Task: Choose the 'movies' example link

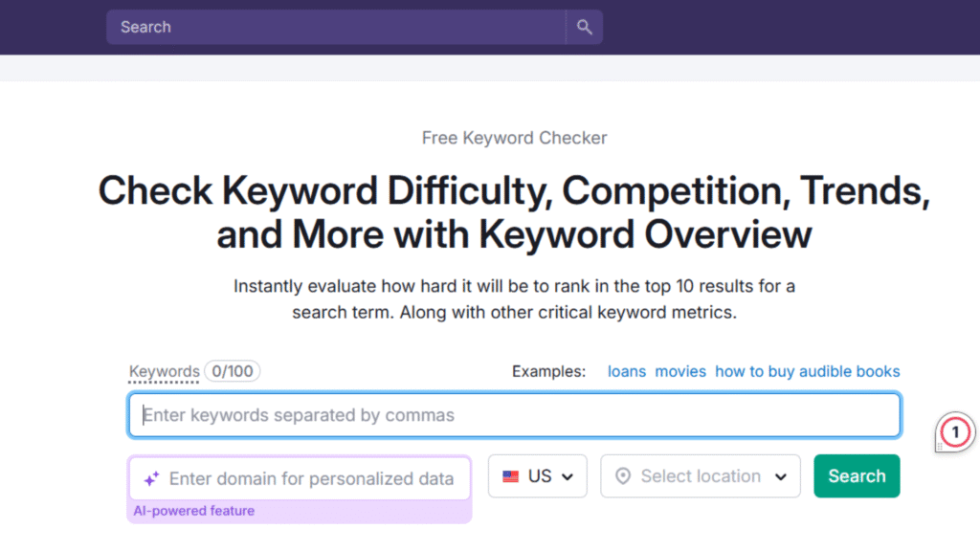Action: (x=680, y=371)
